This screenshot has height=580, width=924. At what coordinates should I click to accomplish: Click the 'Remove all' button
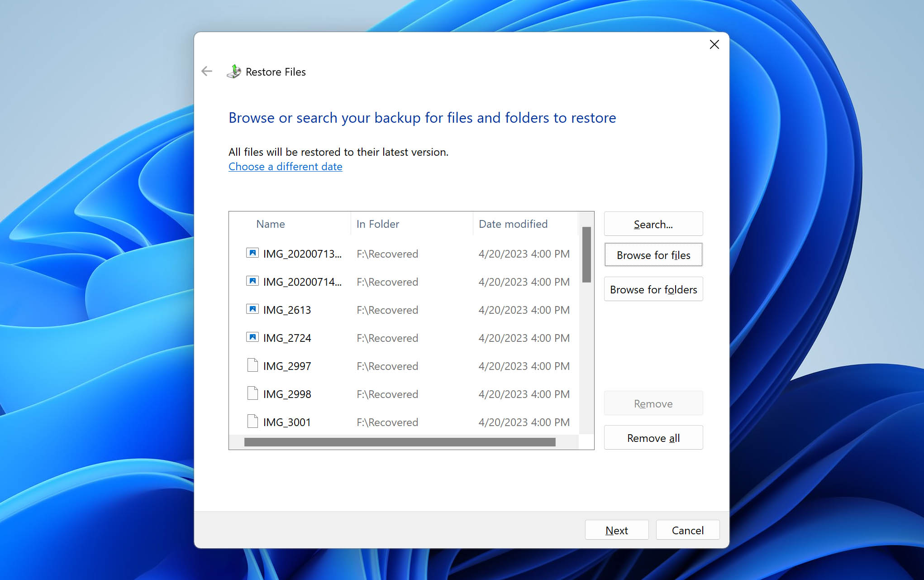[x=653, y=438]
